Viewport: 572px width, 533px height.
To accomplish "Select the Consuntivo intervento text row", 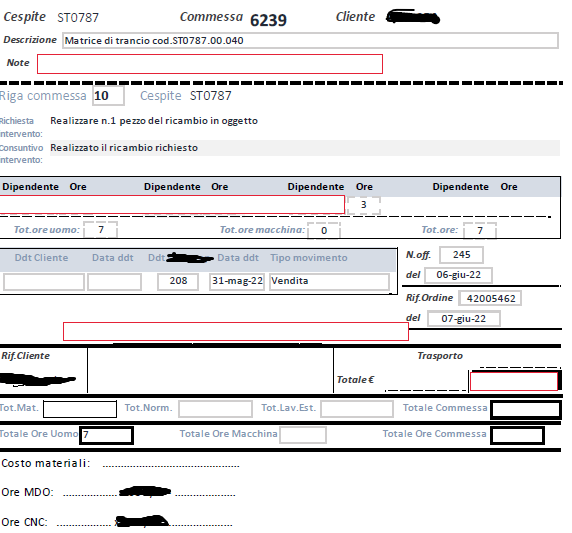I will pos(305,148).
